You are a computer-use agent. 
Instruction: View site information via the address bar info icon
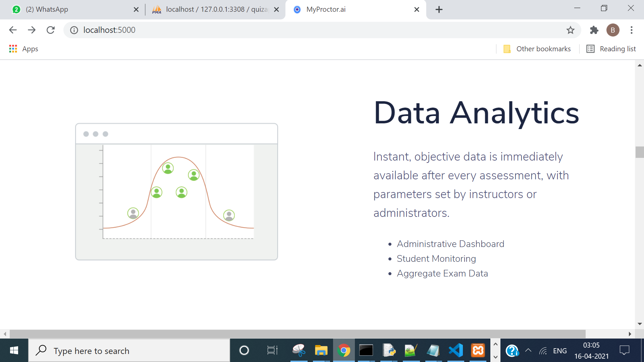(x=73, y=30)
